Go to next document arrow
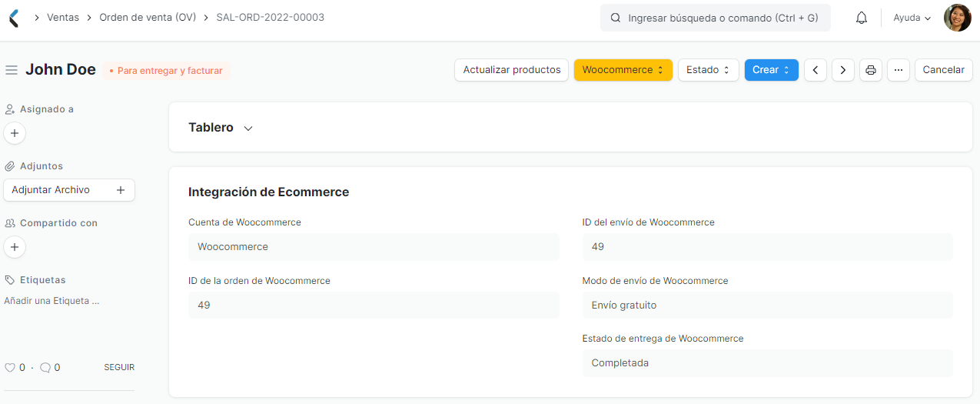Viewport: 980px width, 404px height. pos(843,70)
